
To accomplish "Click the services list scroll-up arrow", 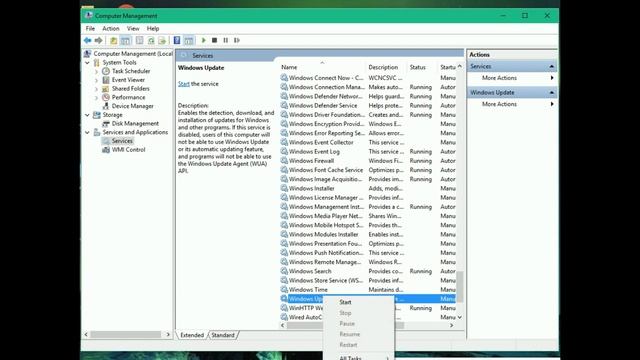I will coord(460,66).
